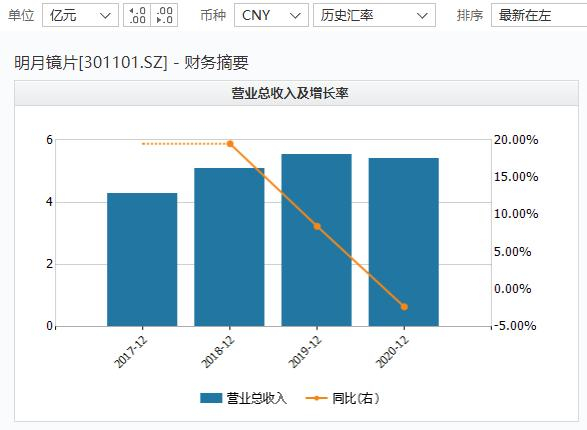
Task: Select the 2017-12 revenue bar
Action: click(x=142, y=260)
